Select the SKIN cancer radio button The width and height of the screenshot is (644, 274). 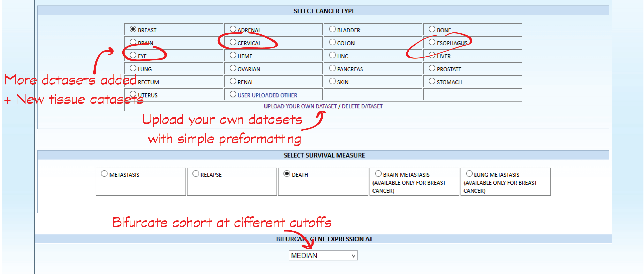(332, 81)
